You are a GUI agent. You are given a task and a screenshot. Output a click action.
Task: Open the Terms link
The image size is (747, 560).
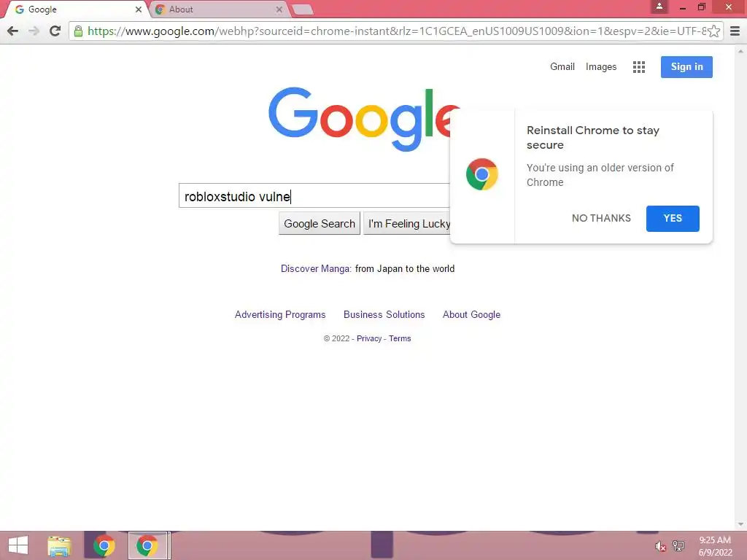point(400,338)
